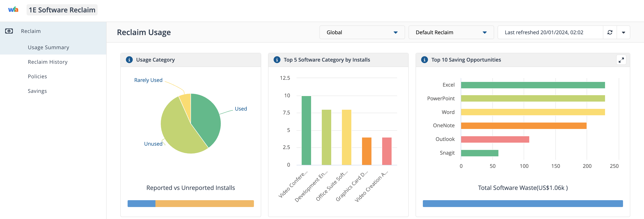Click the Development En... bar
Screen dimensions: 644x219
pos(326,137)
